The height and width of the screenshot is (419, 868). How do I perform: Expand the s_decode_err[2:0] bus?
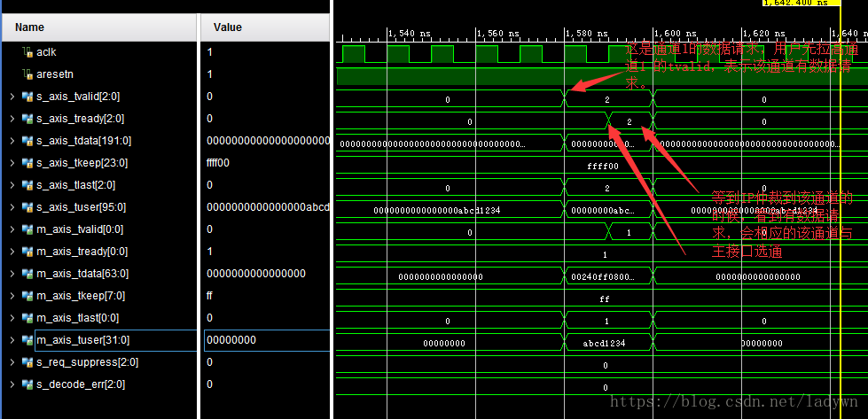pos(12,384)
